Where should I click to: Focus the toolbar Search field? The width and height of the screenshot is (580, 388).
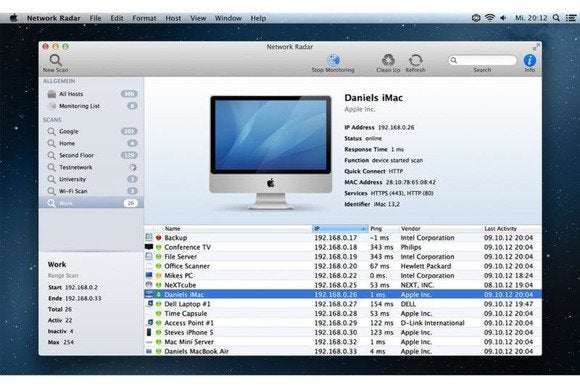pos(482,60)
